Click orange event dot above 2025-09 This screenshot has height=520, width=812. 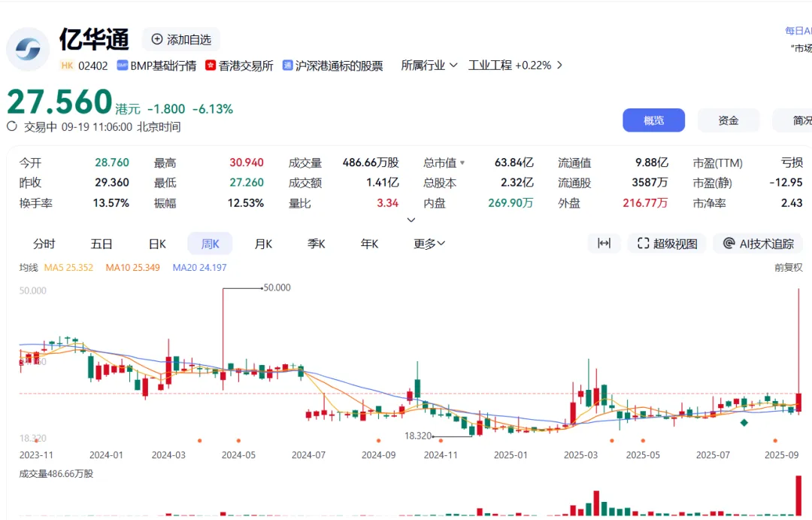click(x=775, y=441)
